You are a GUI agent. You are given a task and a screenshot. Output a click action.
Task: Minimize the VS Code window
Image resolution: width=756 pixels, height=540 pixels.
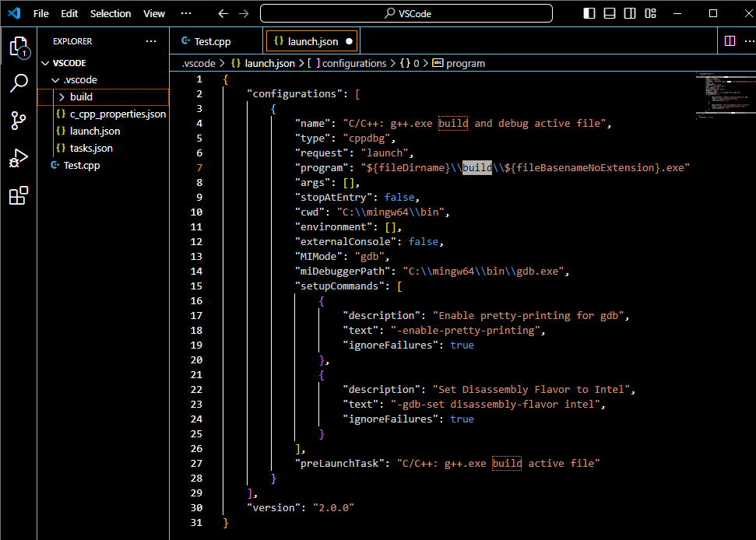[677, 13]
